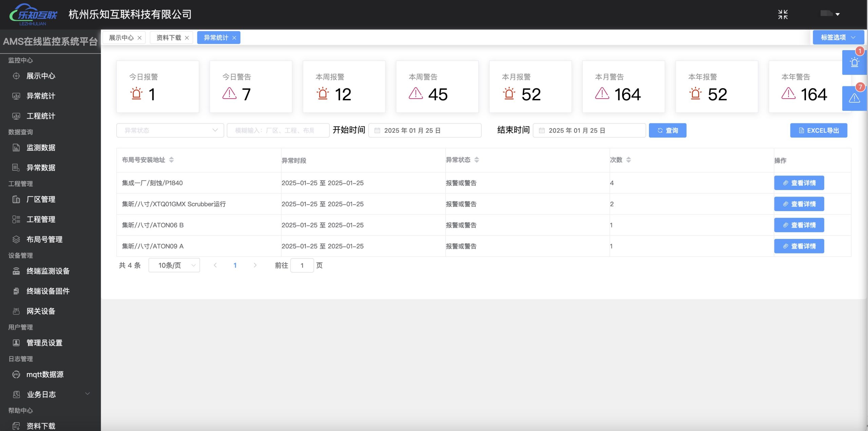Sort by 异常状态 column
Image resolution: width=868 pixels, height=431 pixels.
coord(477,160)
